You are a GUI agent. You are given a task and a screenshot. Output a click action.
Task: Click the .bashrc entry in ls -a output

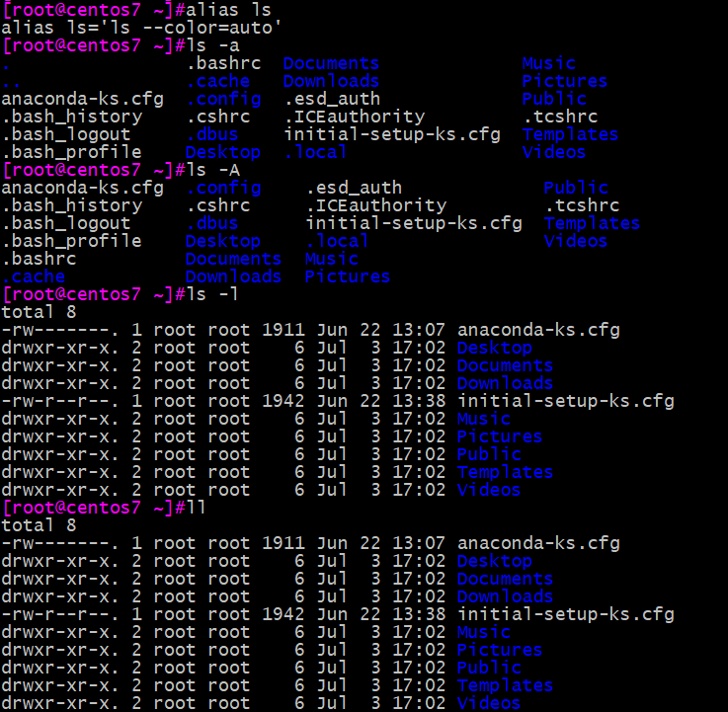(224, 63)
